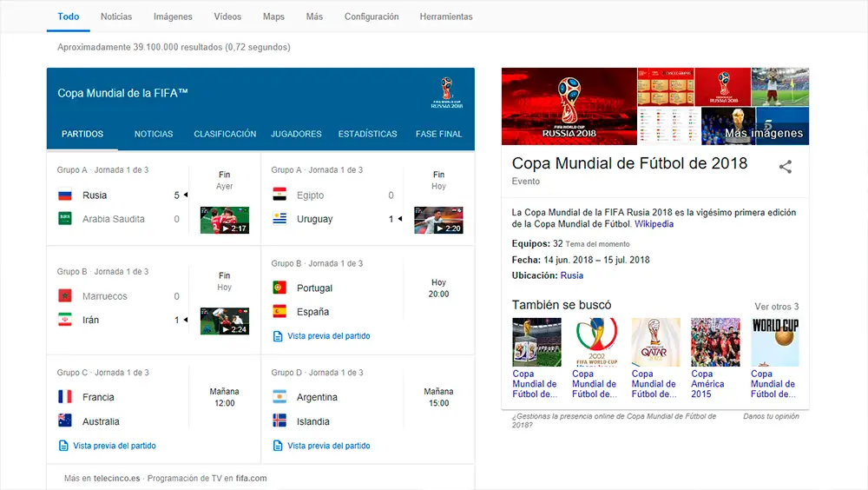Viewport: 868px width, 490px height.
Task: Click Ver otros 3 link
Action: 777,307
